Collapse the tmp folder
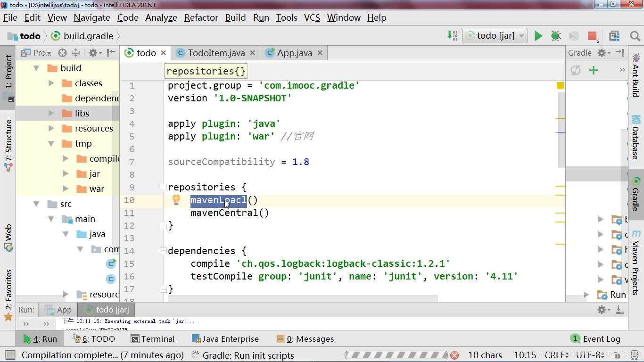This screenshot has width=644, height=362. coord(51,144)
